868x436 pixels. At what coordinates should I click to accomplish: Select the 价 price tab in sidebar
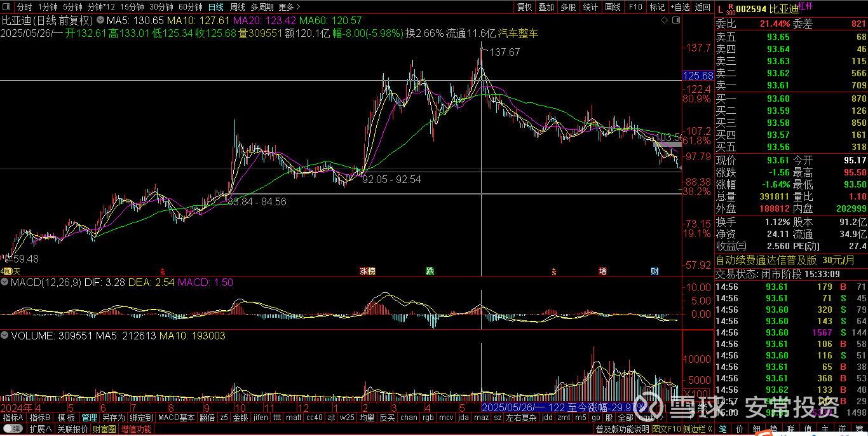740,429
